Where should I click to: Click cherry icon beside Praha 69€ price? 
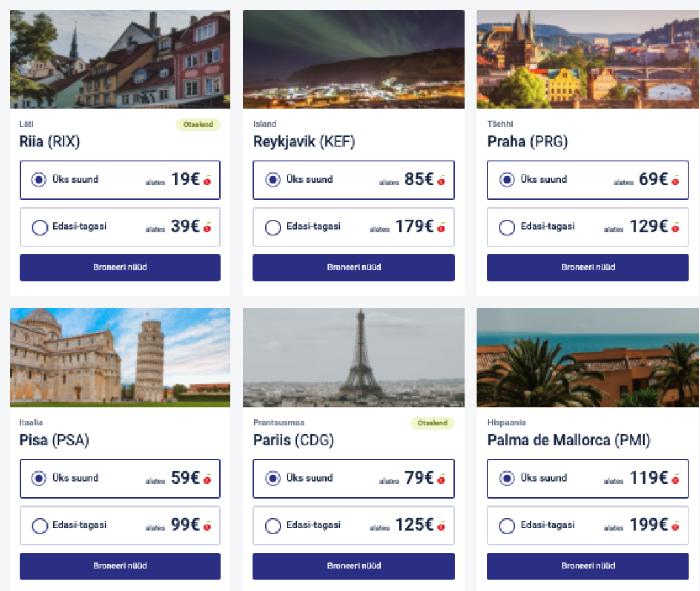point(675,181)
